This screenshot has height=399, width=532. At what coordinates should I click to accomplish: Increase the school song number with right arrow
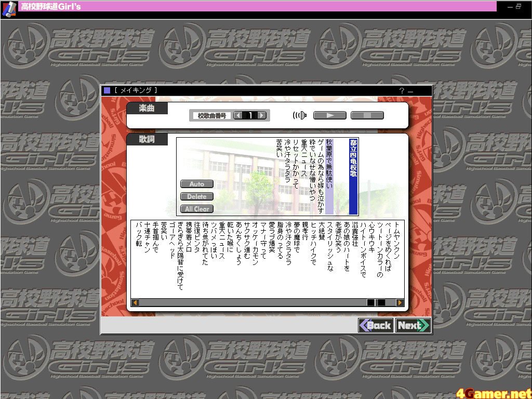tap(262, 115)
